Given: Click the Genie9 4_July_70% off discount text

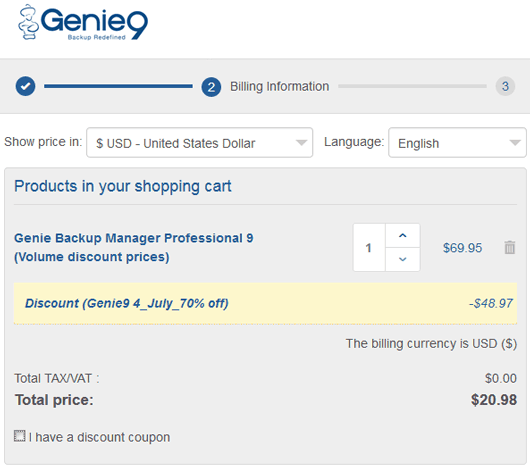Looking at the screenshot, I should pyautogui.click(x=127, y=303).
